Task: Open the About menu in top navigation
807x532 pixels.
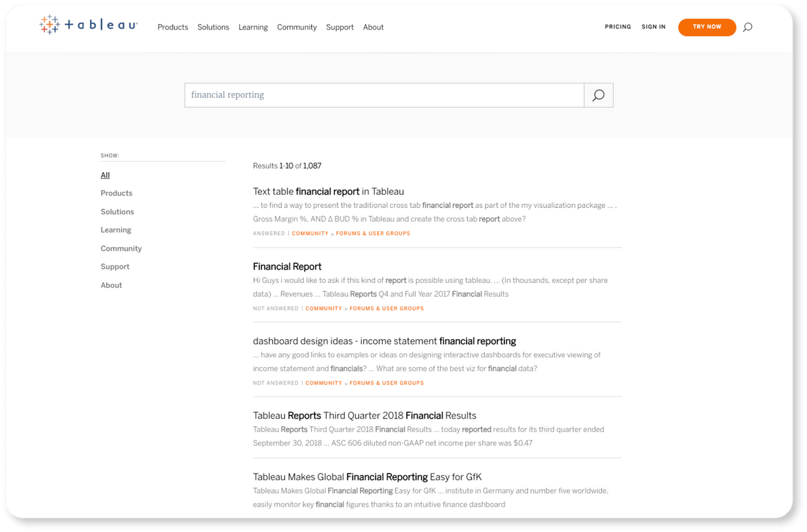Action: (373, 27)
